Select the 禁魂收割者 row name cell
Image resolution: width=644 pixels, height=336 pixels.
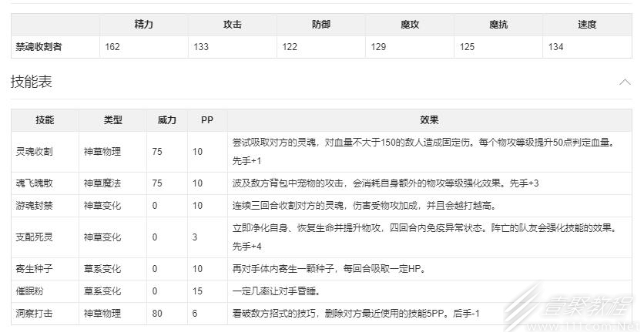(39, 47)
